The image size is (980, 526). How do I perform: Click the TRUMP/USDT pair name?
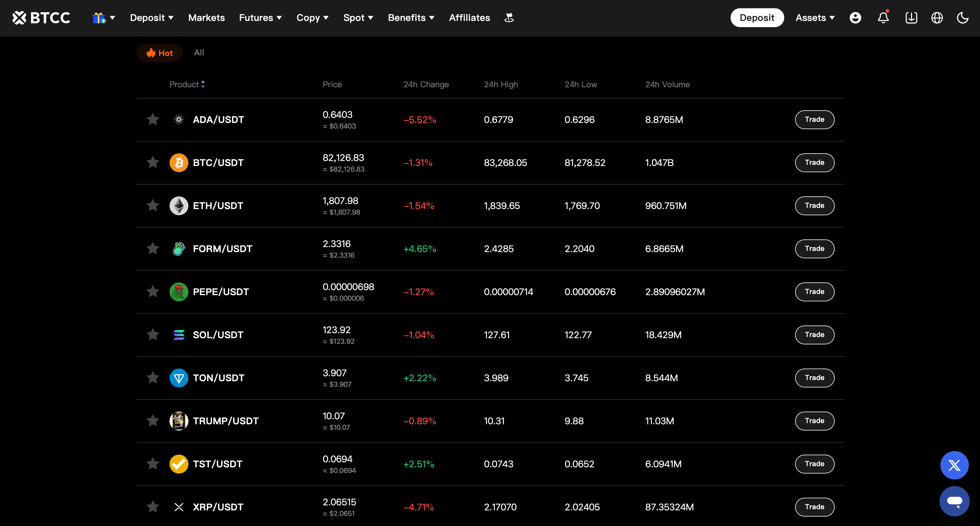[226, 421]
